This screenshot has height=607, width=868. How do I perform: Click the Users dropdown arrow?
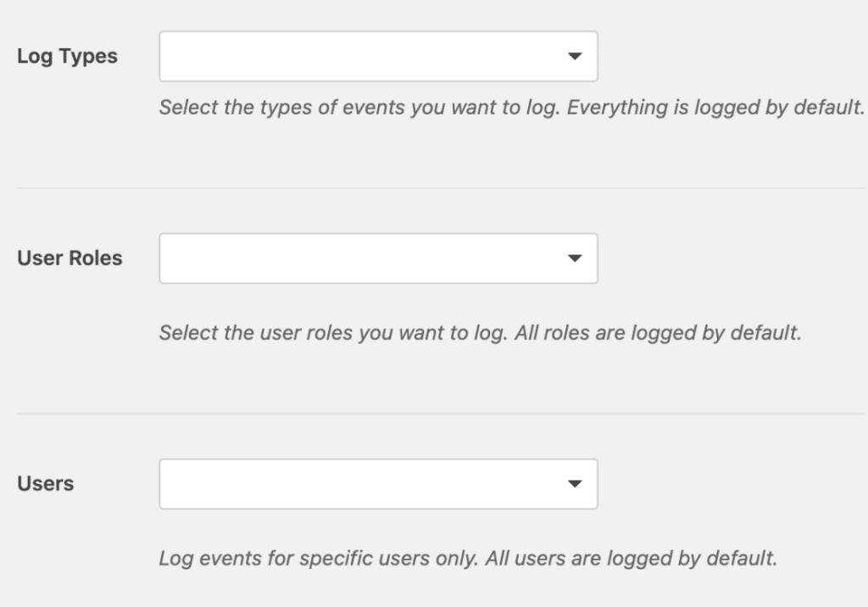pos(576,483)
